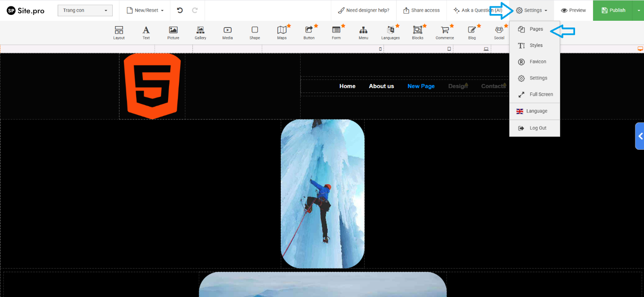Select the Layout tool icon
Screen dimensions: 644x297
(x=119, y=32)
